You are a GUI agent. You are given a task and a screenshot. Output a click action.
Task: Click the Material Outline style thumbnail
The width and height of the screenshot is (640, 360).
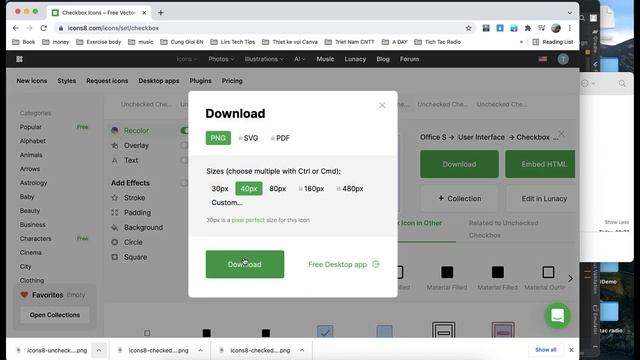(548, 272)
